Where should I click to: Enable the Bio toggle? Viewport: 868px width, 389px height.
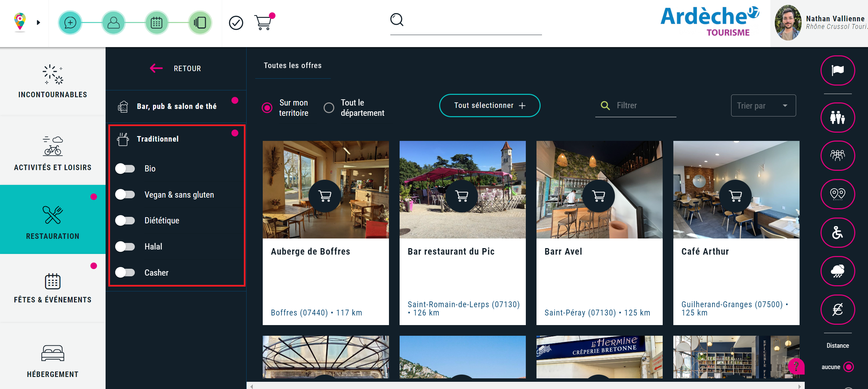click(125, 168)
